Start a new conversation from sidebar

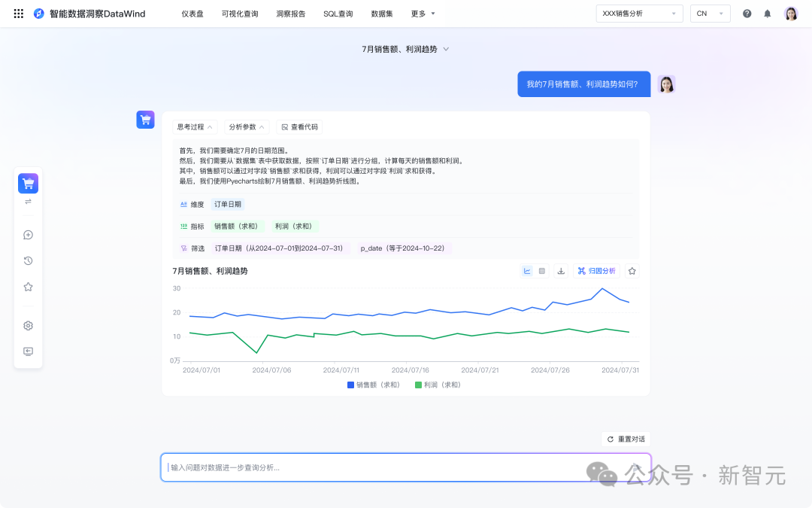[28, 235]
